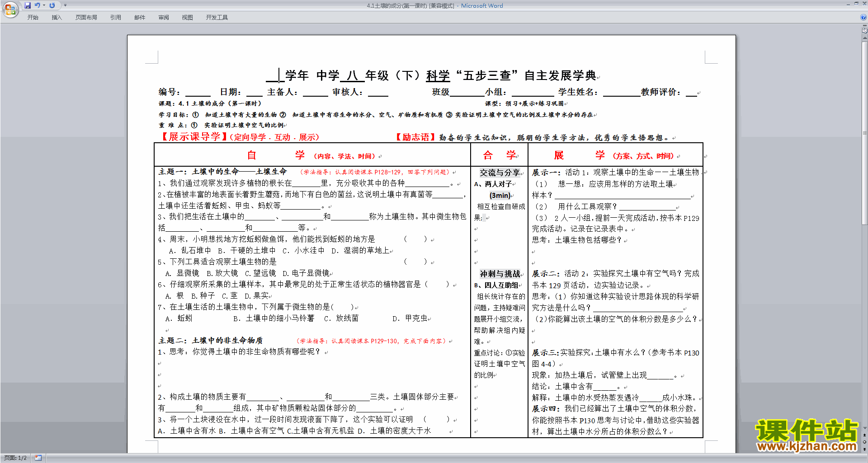Image resolution: width=868 pixels, height=463 pixels.
Task: Undo the last action
Action: pos(38,5)
